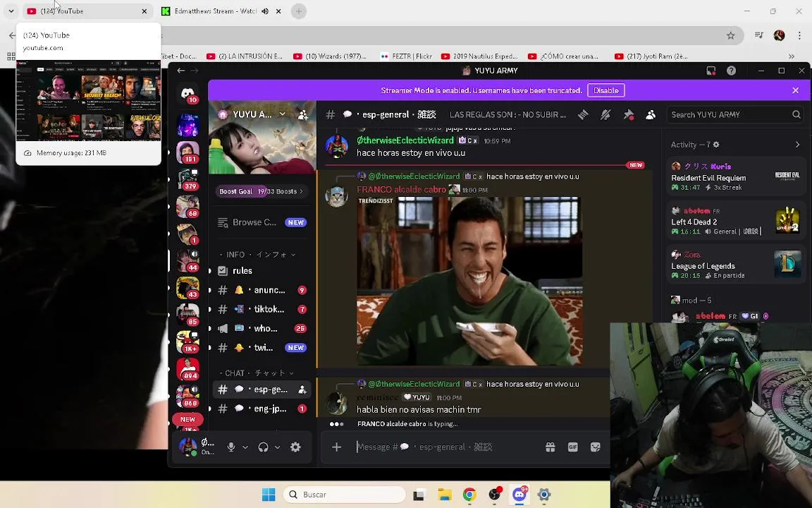The image size is (812, 508).
Task: Open eng-jp... chat channel
Action: (x=262, y=409)
